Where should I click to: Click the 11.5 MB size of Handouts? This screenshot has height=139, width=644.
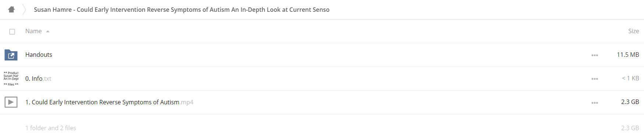[x=628, y=55]
